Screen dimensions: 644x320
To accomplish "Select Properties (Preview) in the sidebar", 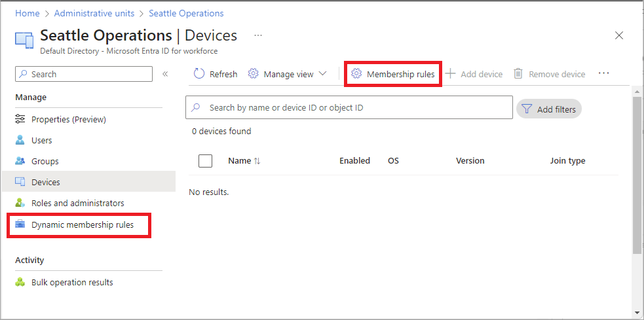I will point(68,119).
